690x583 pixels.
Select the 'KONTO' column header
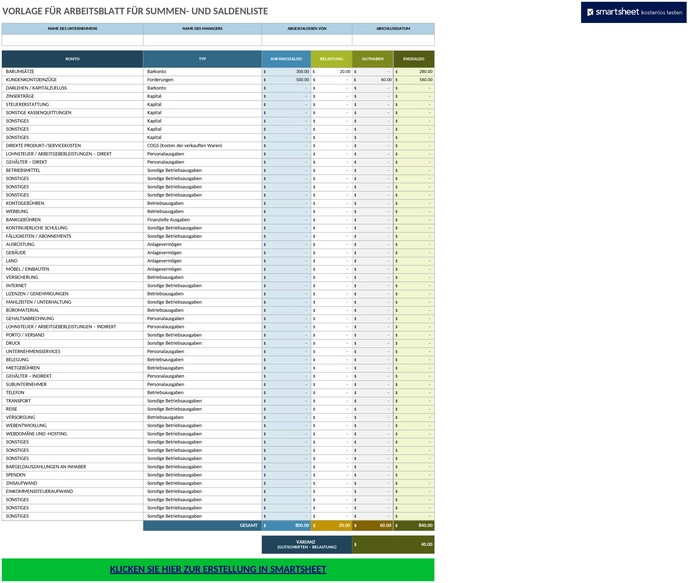pos(72,59)
